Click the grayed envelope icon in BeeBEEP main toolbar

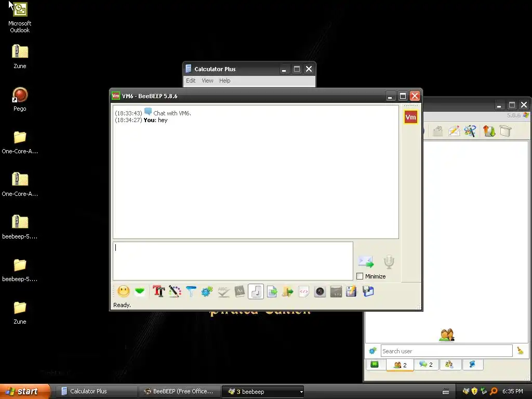click(437, 131)
